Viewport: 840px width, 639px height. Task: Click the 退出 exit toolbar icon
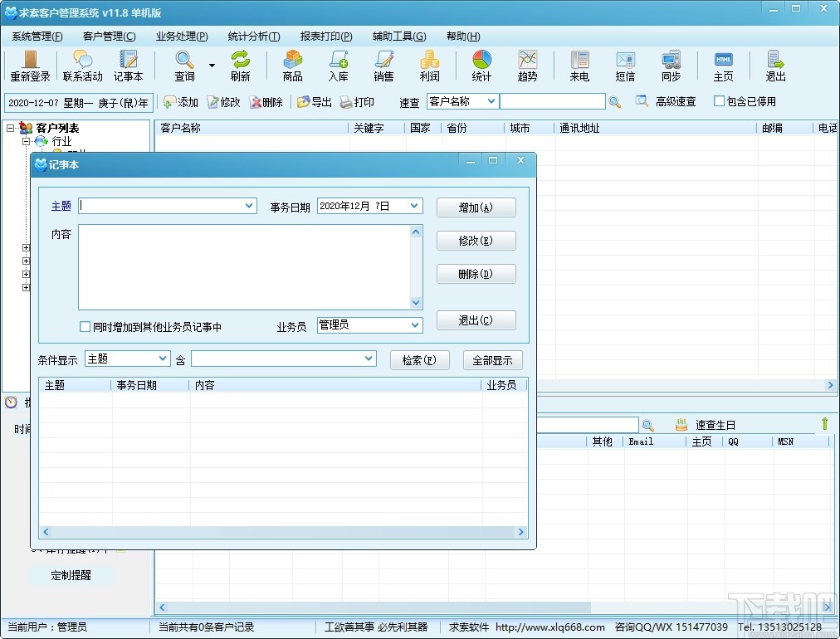click(775, 66)
